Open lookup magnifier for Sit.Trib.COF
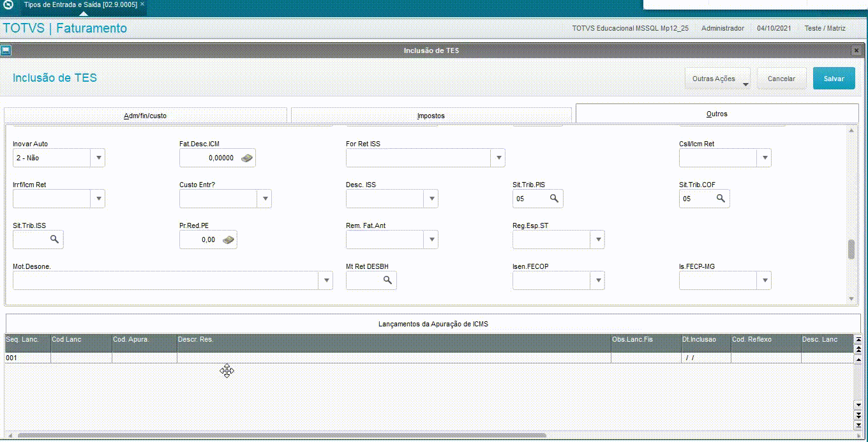This screenshot has height=442, width=868. 721,199
